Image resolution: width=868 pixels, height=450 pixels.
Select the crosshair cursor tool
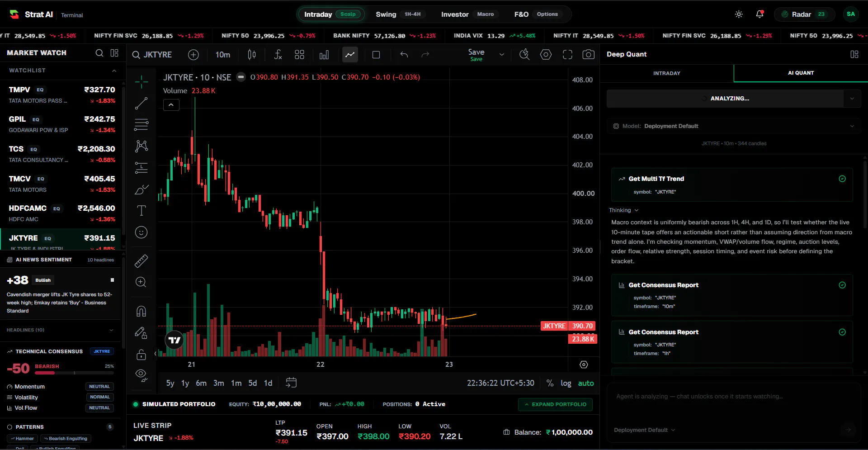(x=142, y=82)
